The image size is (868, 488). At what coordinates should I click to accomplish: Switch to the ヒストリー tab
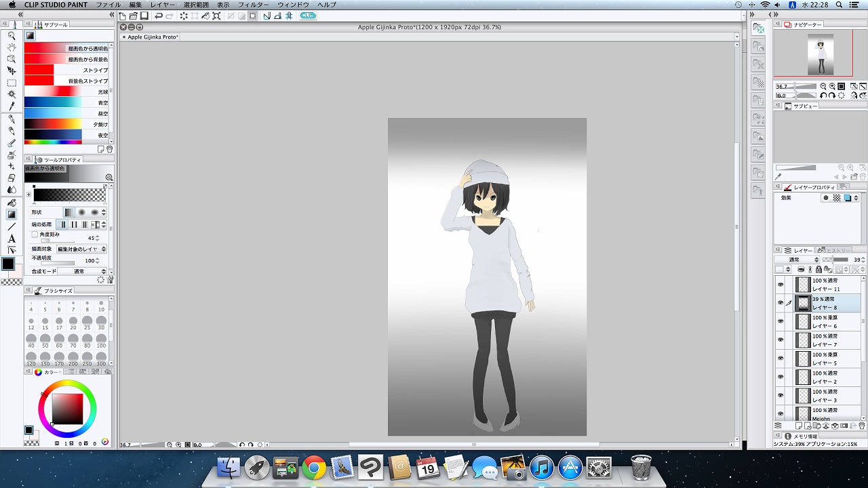835,250
